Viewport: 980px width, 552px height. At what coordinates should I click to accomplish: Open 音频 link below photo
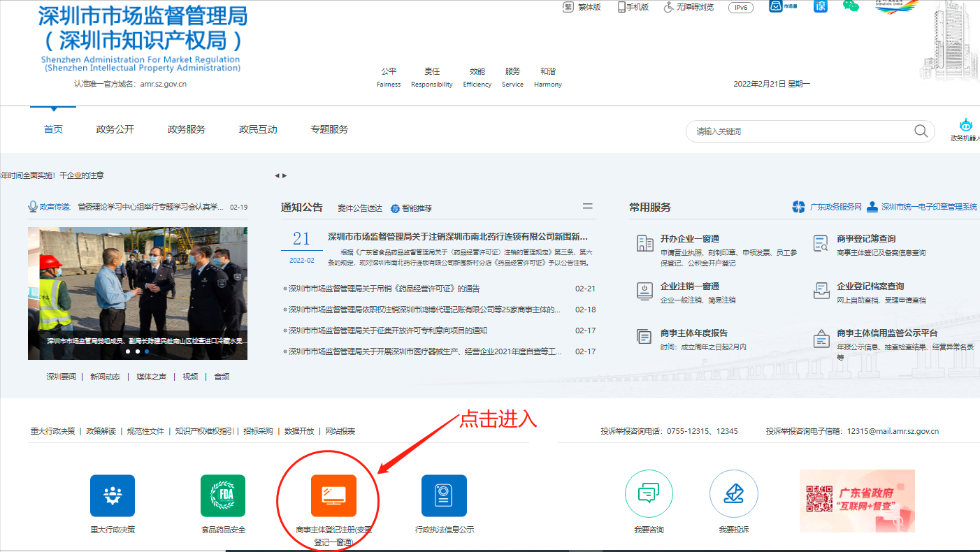pos(222,377)
